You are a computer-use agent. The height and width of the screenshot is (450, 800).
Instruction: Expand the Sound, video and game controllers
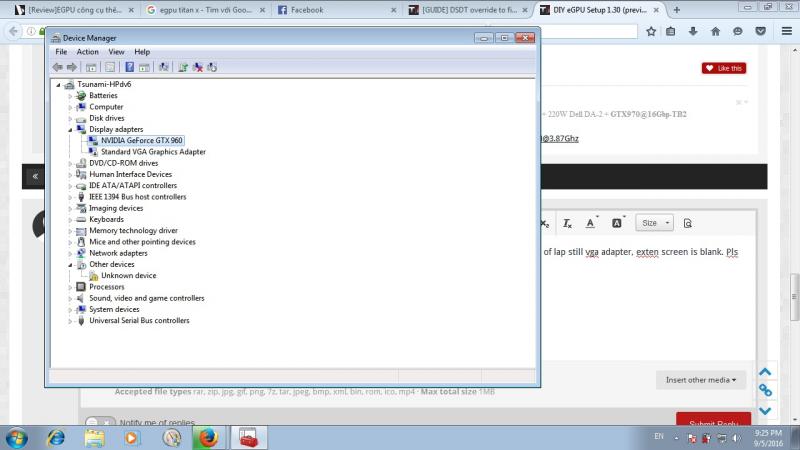(x=70, y=298)
